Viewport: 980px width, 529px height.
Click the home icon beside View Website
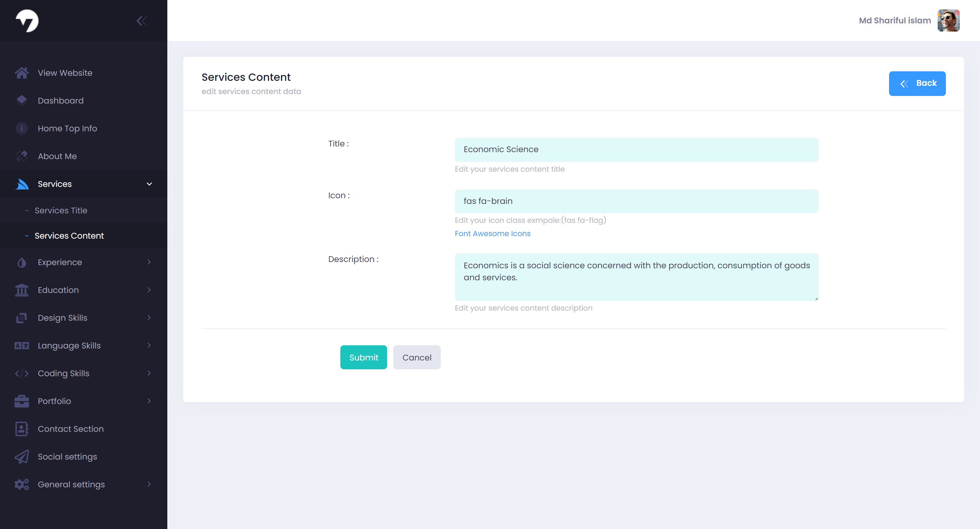click(22, 73)
